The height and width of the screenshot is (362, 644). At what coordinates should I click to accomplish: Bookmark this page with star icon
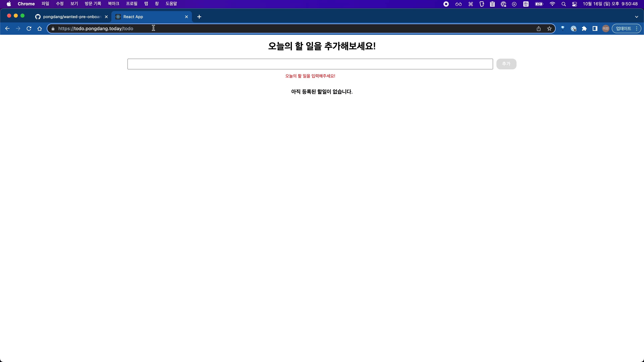(x=549, y=28)
